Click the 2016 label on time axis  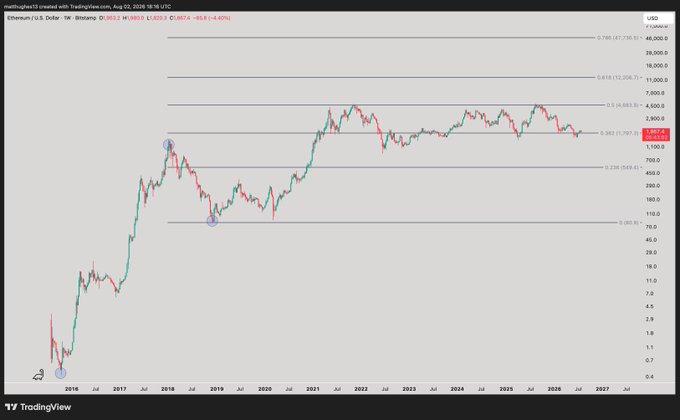point(72,389)
